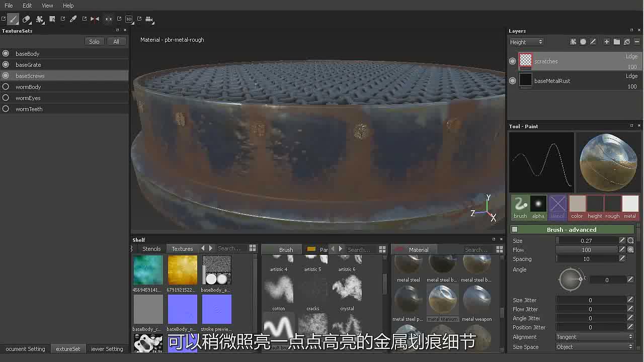Screen dimensions: 644x362
Task: Open the Alignment Tangent dropdown
Action: click(594, 337)
